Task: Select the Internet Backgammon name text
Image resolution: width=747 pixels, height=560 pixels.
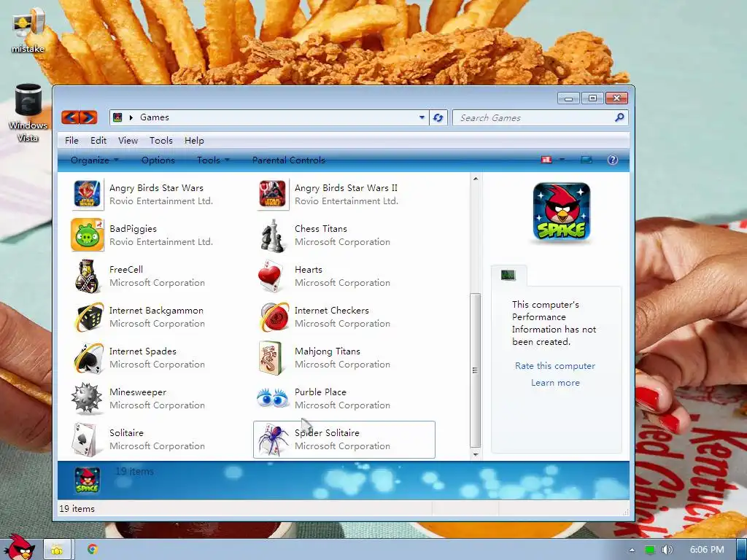Action: click(156, 310)
